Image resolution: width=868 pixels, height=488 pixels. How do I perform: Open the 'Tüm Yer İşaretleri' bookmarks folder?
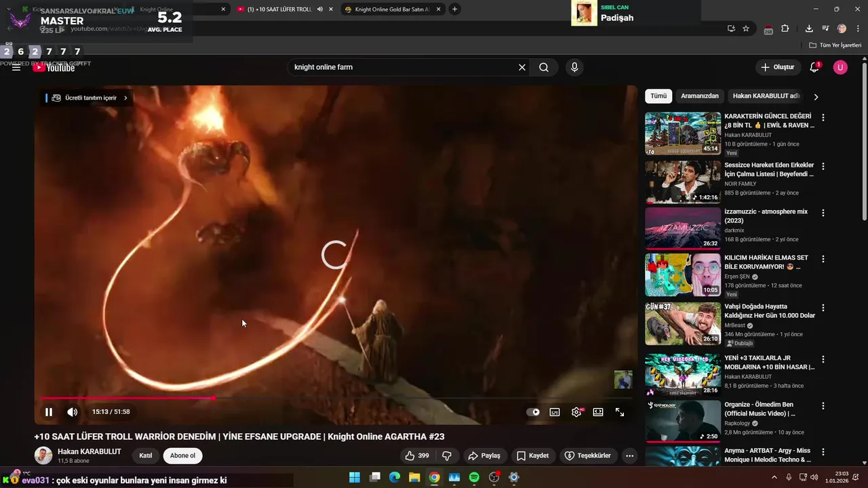[835, 45]
